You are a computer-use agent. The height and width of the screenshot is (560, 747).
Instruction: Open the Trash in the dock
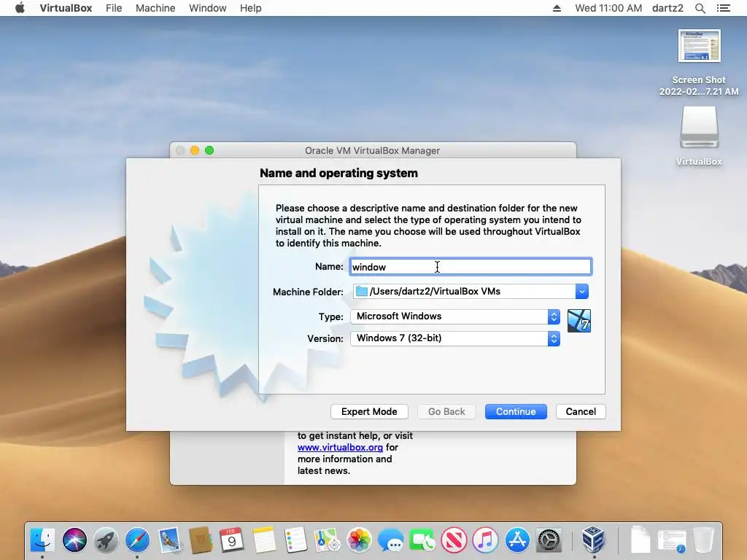[704, 540]
